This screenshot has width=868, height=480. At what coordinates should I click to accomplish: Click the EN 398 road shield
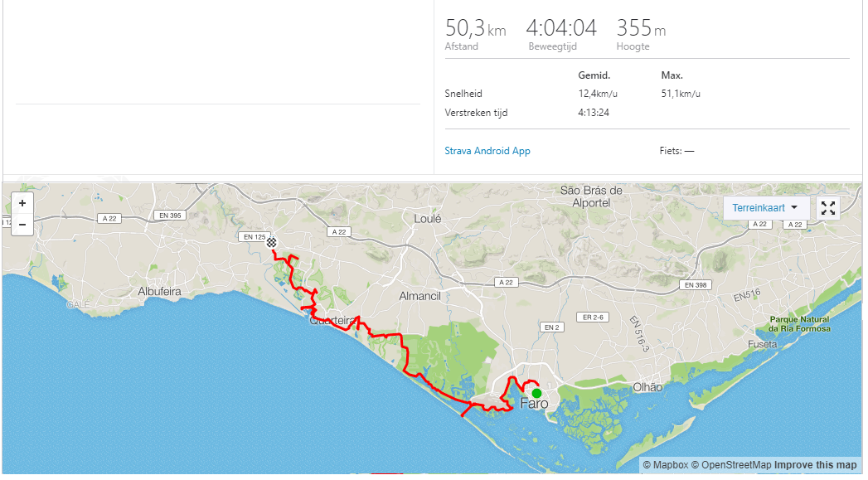coord(696,285)
